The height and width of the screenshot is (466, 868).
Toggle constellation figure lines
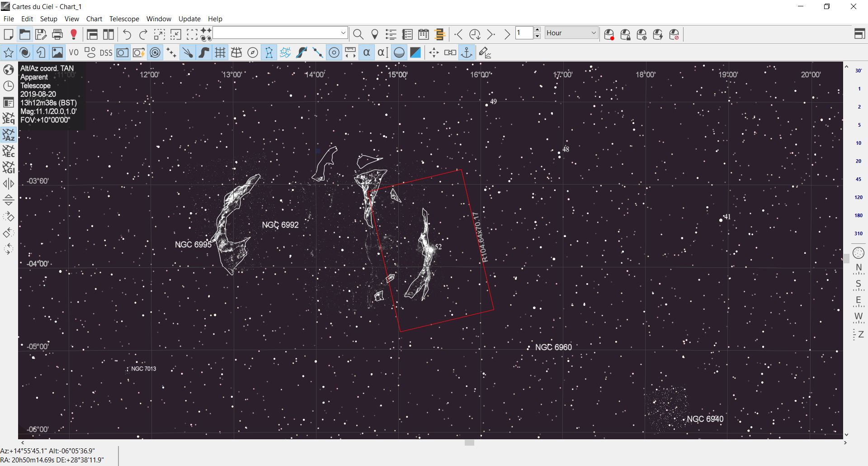point(269,53)
